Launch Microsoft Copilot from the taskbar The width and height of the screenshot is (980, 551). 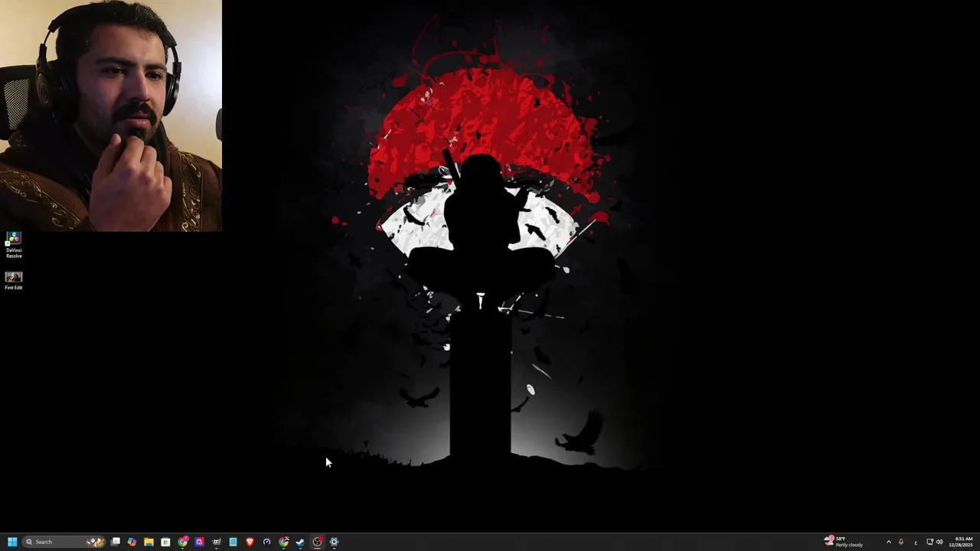[132, 542]
